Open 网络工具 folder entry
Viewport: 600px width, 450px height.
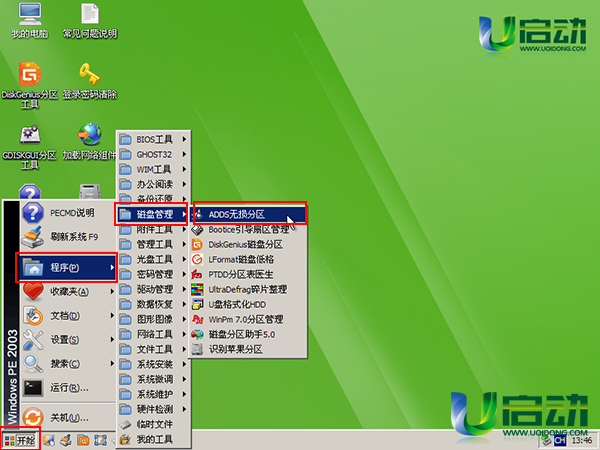pyautogui.click(x=153, y=334)
